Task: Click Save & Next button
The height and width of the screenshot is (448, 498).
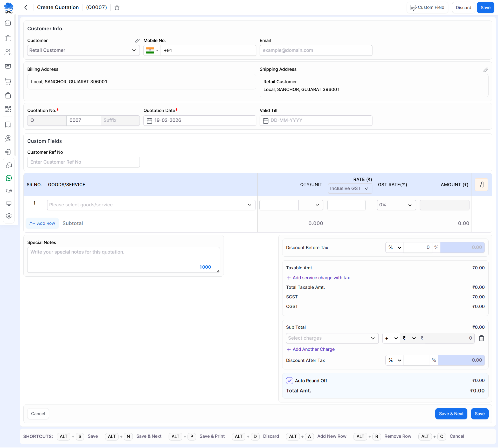Action: point(451,414)
